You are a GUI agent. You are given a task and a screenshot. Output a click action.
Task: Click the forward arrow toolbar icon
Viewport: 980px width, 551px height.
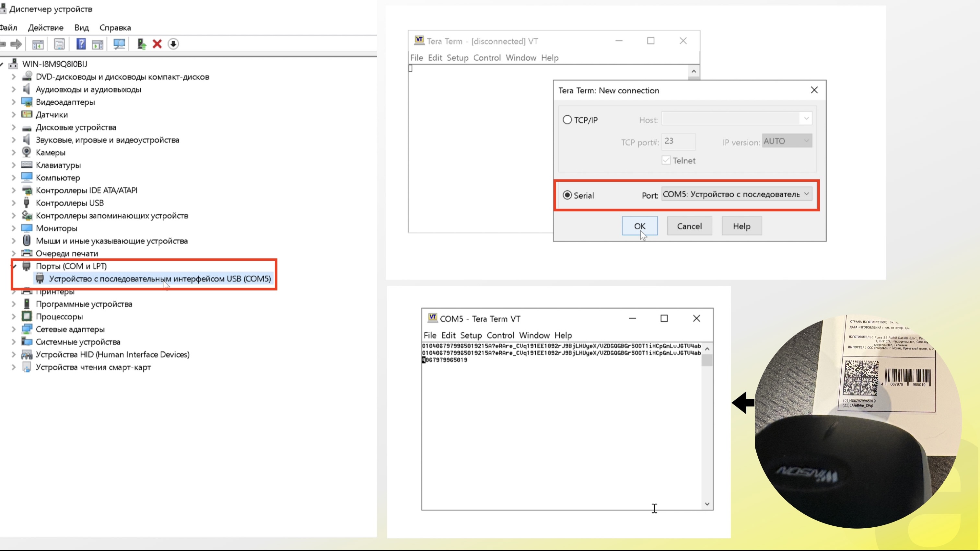[x=16, y=44]
